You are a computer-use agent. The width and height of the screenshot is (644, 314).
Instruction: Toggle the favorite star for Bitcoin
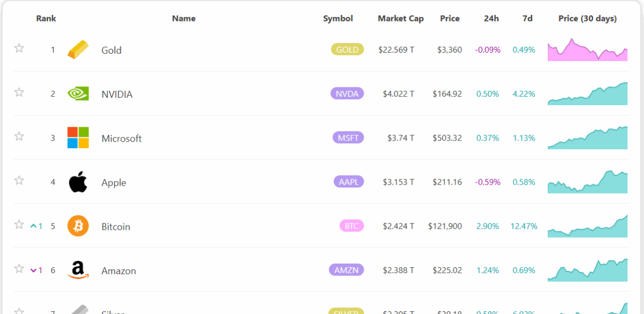(x=19, y=224)
